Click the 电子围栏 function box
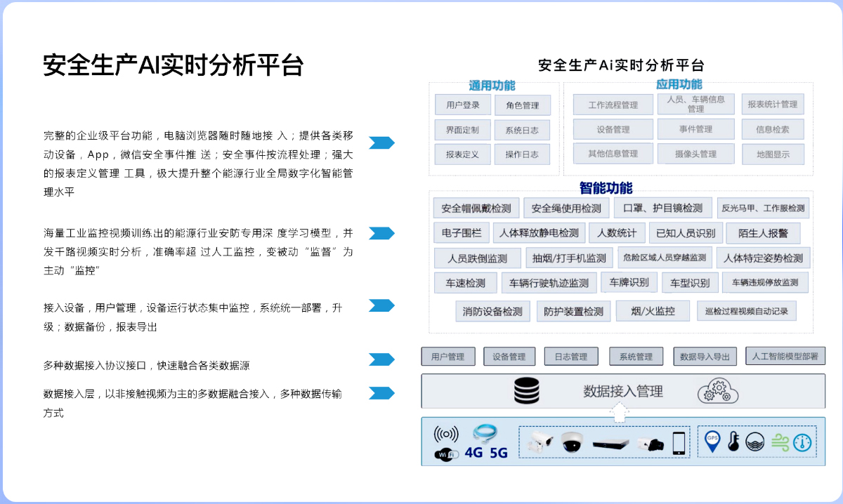843x504 pixels. pos(462,233)
